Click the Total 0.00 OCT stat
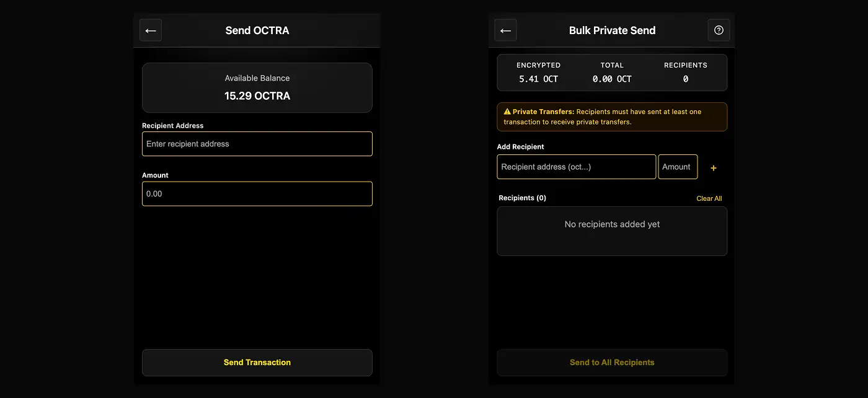This screenshot has height=398, width=868. point(612,73)
